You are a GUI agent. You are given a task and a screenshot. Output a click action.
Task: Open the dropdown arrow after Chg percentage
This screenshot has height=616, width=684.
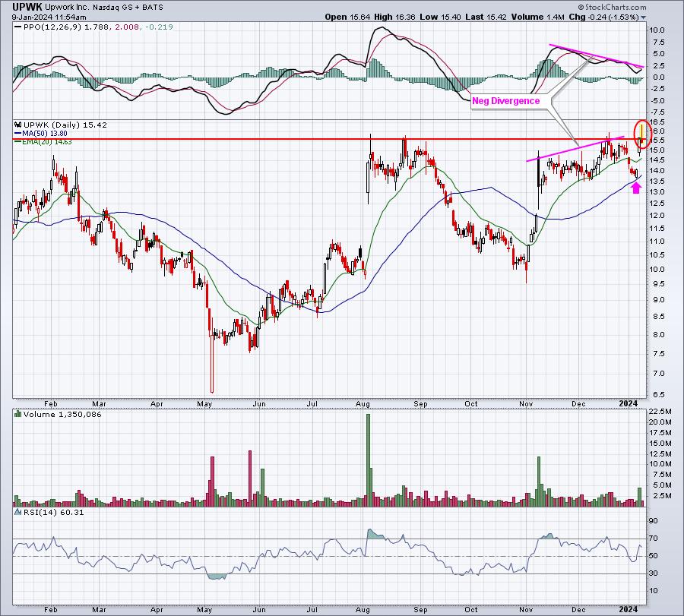644,17
